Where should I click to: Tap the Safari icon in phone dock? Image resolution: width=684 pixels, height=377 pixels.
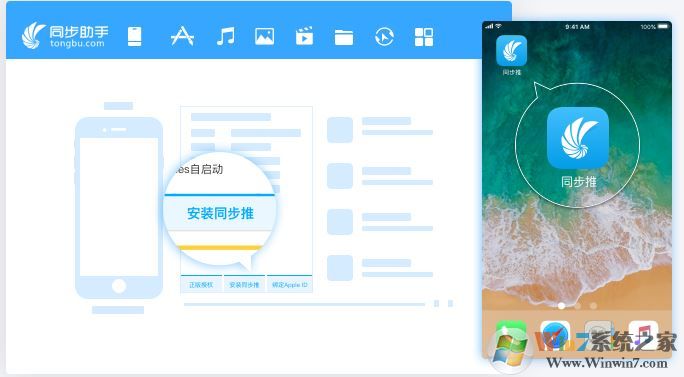pos(555,336)
